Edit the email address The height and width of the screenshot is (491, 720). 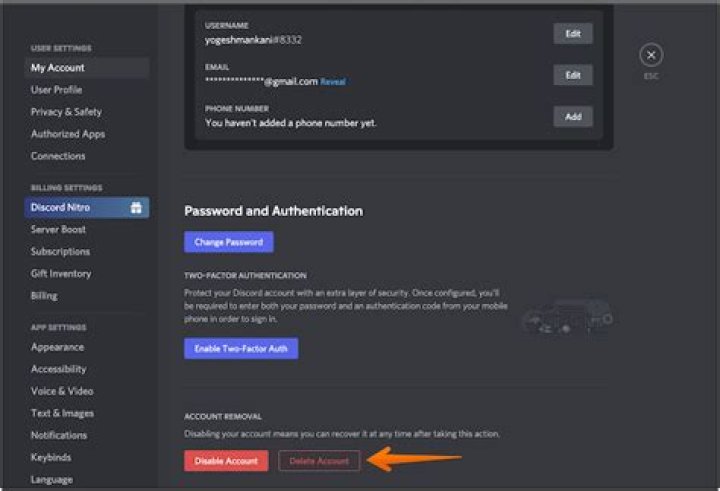tap(573, 75)
